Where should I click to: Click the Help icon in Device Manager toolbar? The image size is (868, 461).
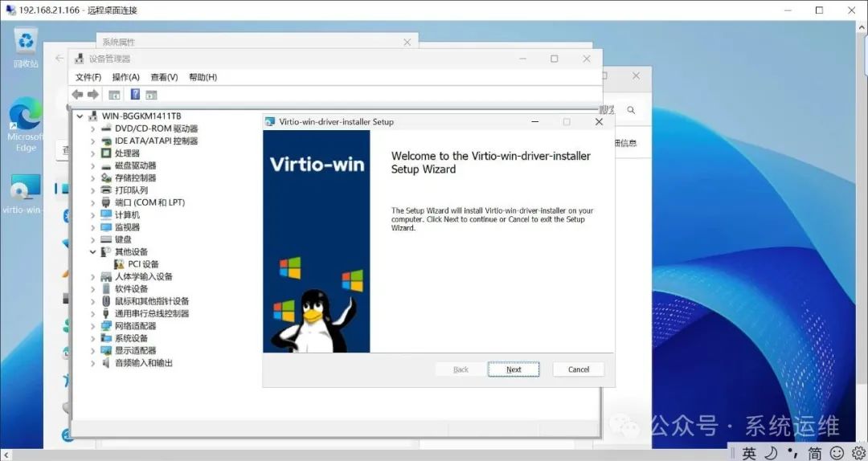pos(135,95)
